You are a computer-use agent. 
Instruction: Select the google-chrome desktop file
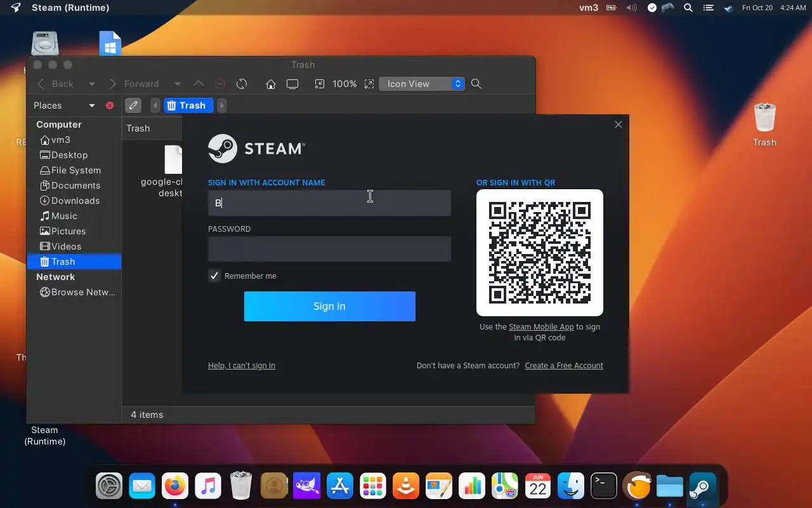click(x=162, y=172)
